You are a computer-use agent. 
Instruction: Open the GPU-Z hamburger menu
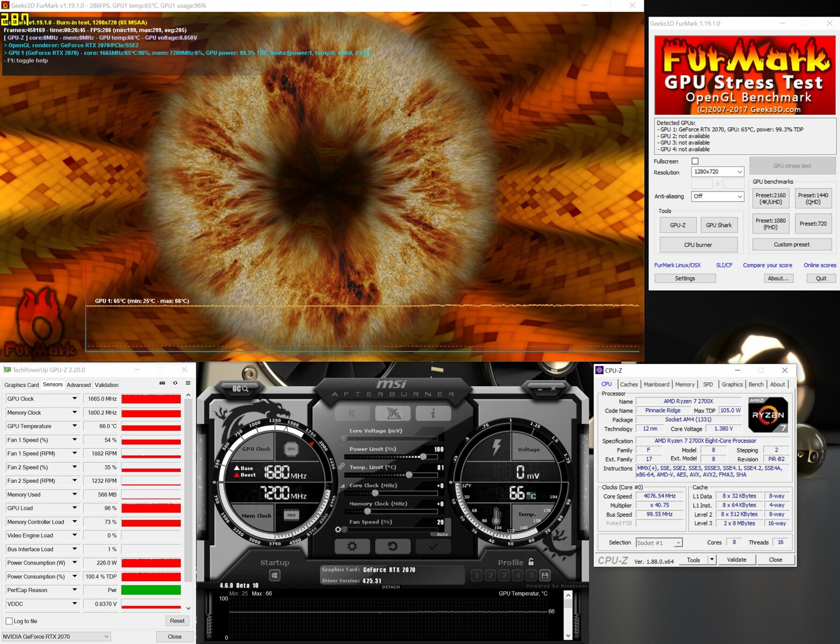pyautogui.click(x=188, y=383)
